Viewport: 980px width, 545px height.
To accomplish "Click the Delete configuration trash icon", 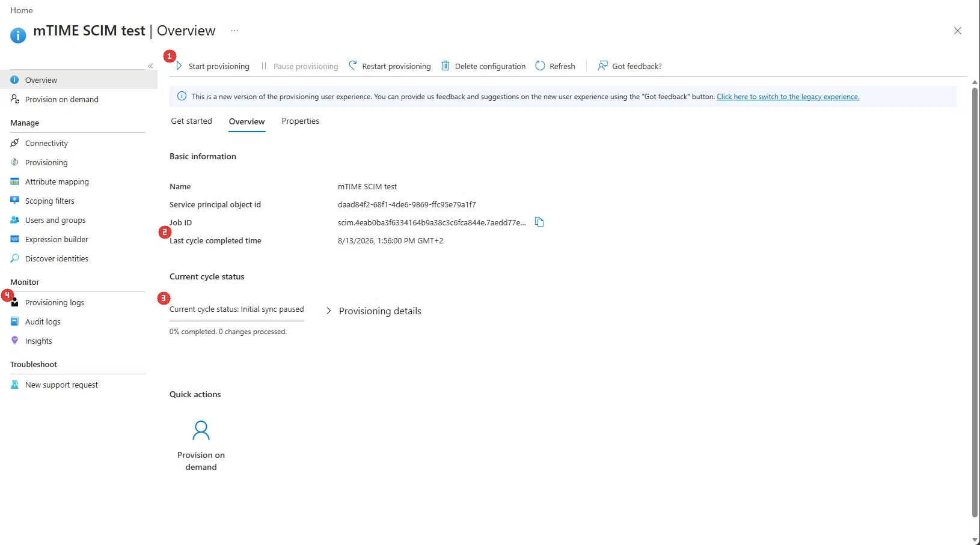I will point(446,65).
